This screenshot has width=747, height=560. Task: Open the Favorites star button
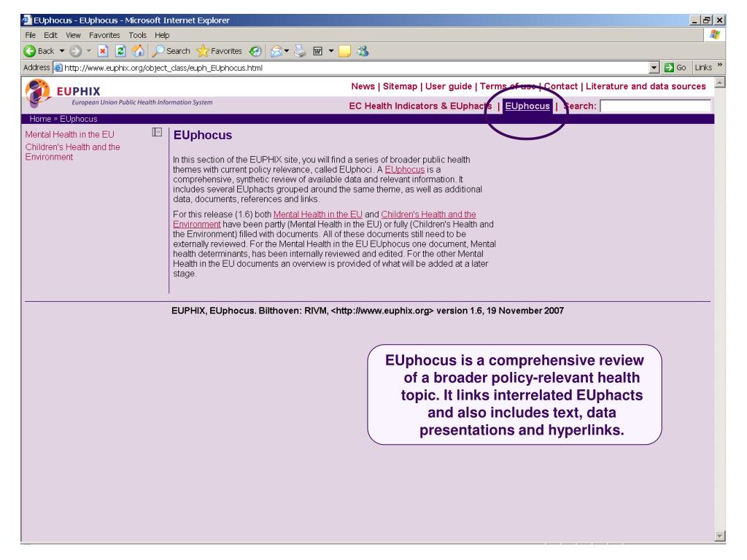(x=220, y=51)
